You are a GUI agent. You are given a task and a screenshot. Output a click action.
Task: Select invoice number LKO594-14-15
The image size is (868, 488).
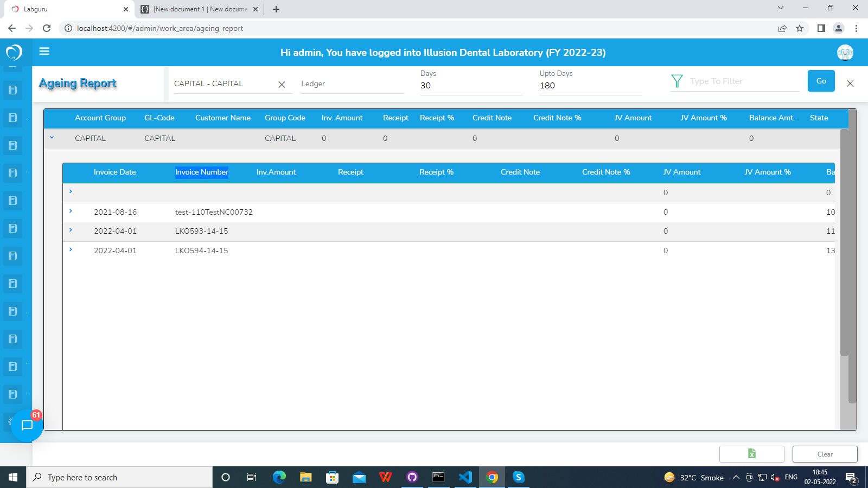point(201,251)
